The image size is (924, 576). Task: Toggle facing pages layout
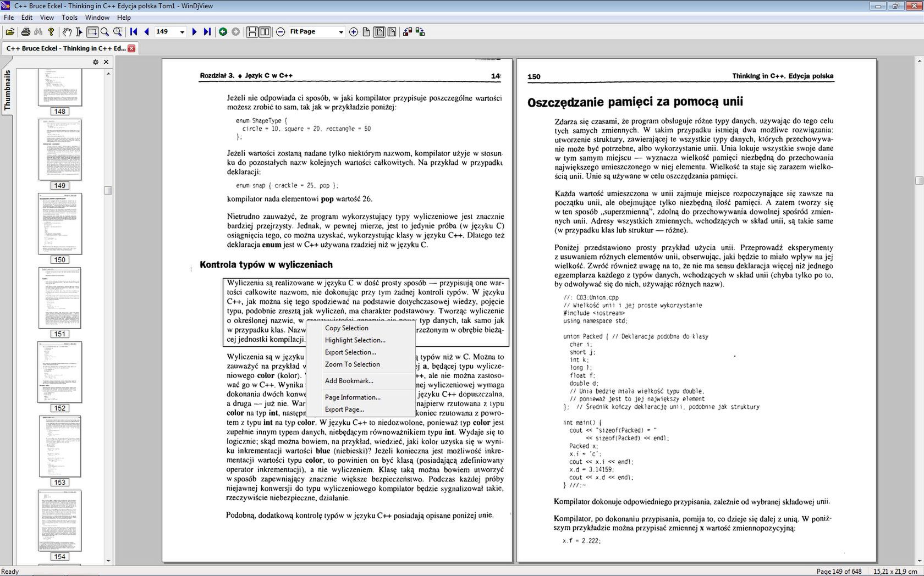coord(265,32)
